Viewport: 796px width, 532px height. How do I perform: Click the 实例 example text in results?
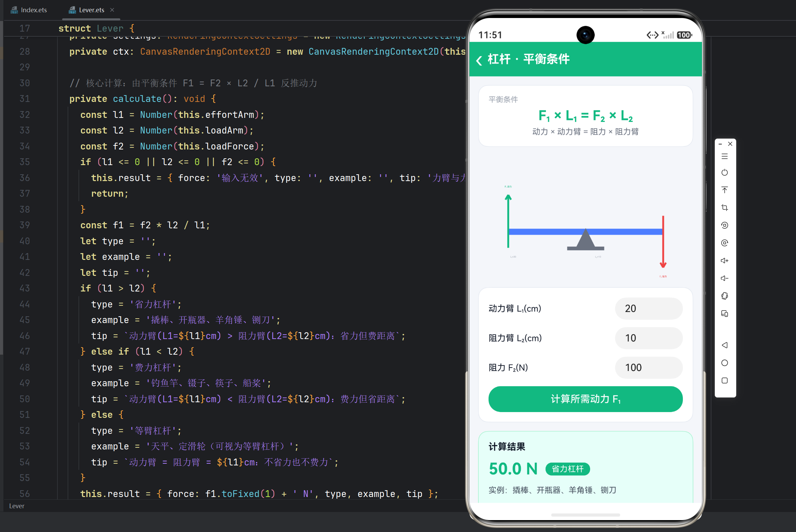552,490
